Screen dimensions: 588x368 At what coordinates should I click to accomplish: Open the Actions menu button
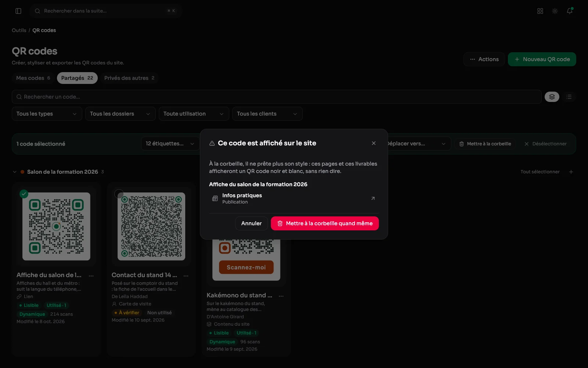click(x=484, y=59)
